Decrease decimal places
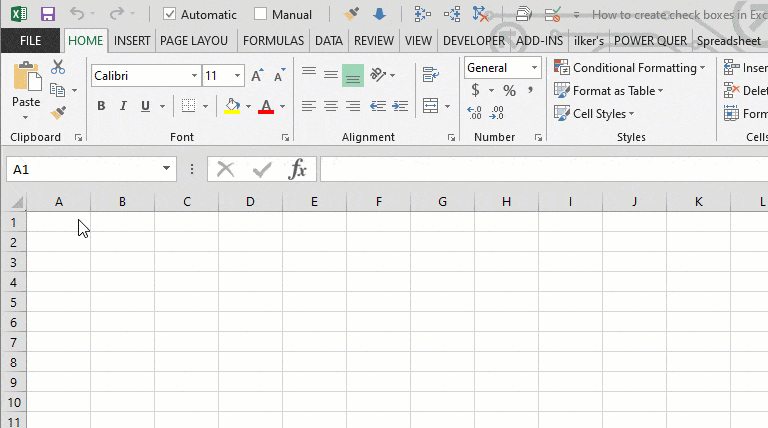768x428 pixels. [496, 113]
